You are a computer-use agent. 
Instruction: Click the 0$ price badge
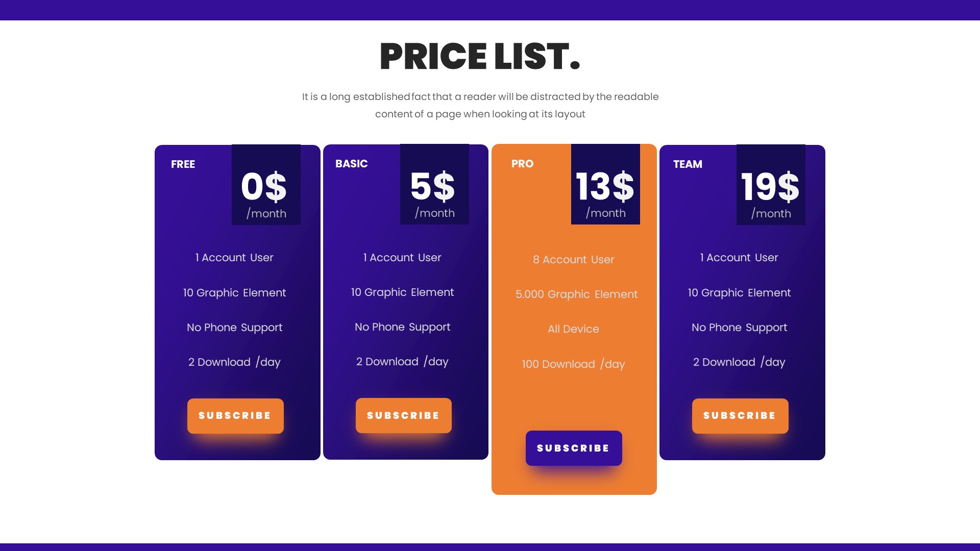click(x=265, y=190)
